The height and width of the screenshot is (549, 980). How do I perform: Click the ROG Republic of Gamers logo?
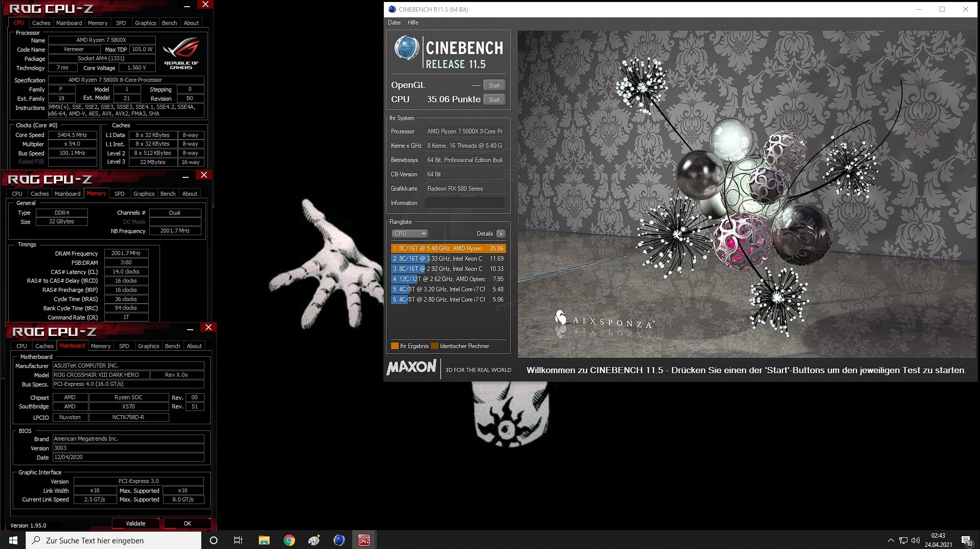coord(181,53)
